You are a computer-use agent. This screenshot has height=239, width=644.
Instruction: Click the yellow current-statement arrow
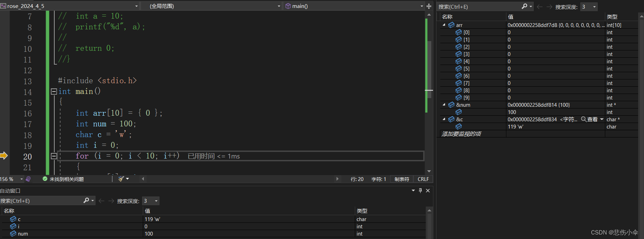point(4,155)
